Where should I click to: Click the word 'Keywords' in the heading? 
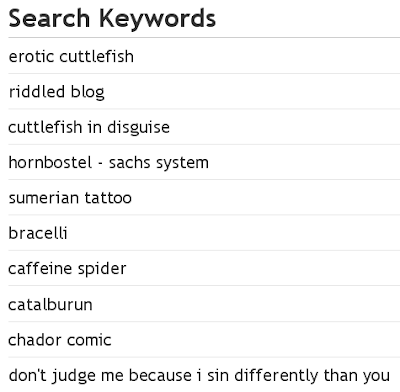coord(158,19)
